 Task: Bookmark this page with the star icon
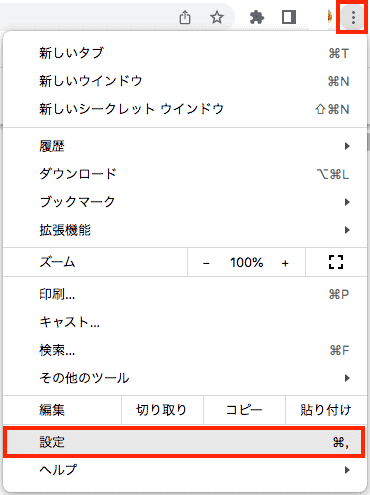[217, 17]
